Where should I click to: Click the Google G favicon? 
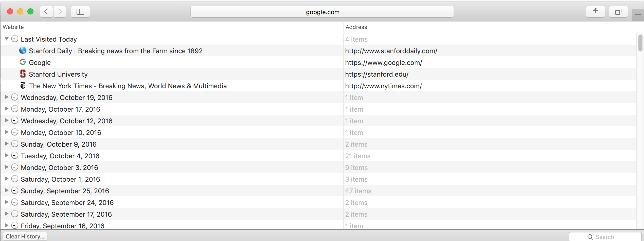click(x=23, y=62)
